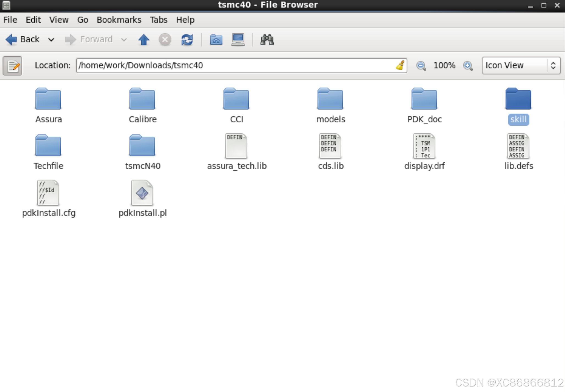This screenshot has height=392, width=565.
Task: Open the File menu
Action: (10, 20)
